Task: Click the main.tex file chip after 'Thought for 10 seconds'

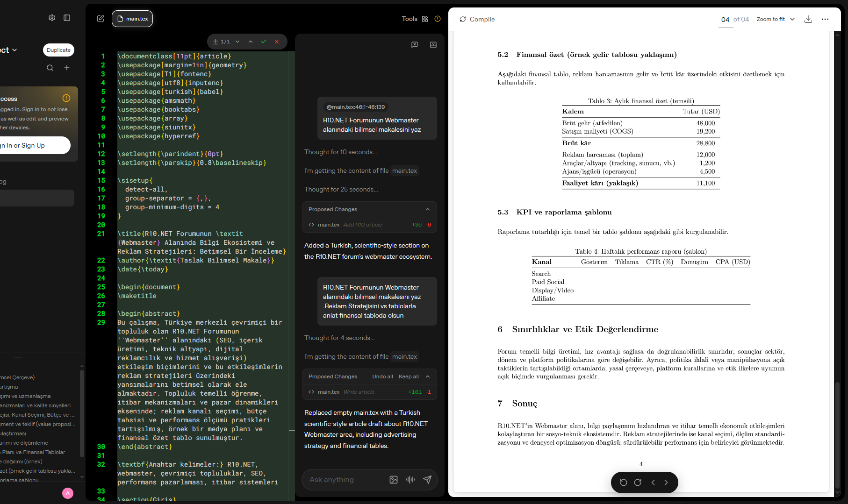Action: (x=404, y=171)
